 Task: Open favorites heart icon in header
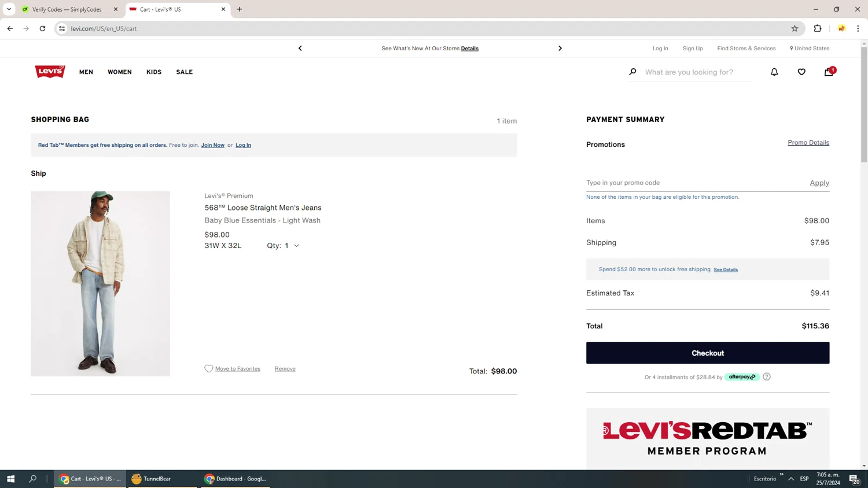click(x=801, y=72)
